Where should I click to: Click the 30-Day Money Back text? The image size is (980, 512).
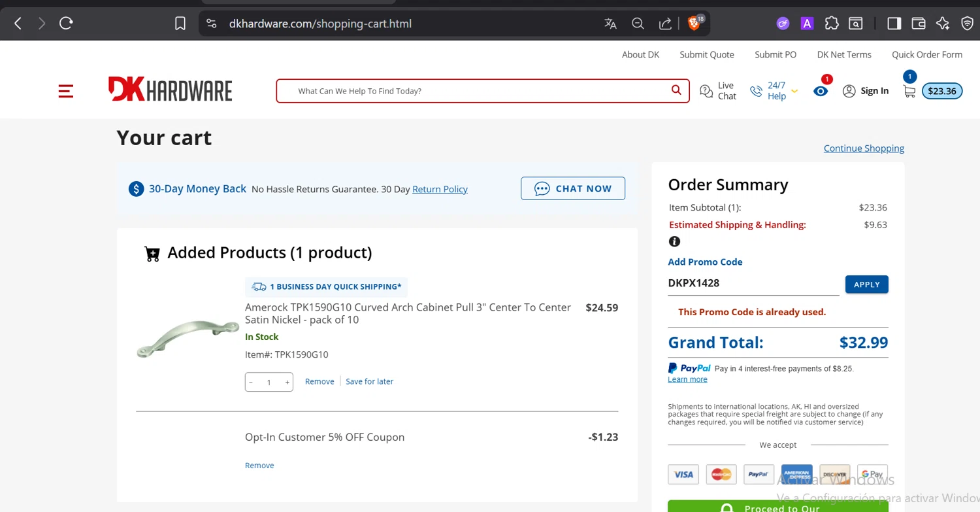click(x=197, y=189)
